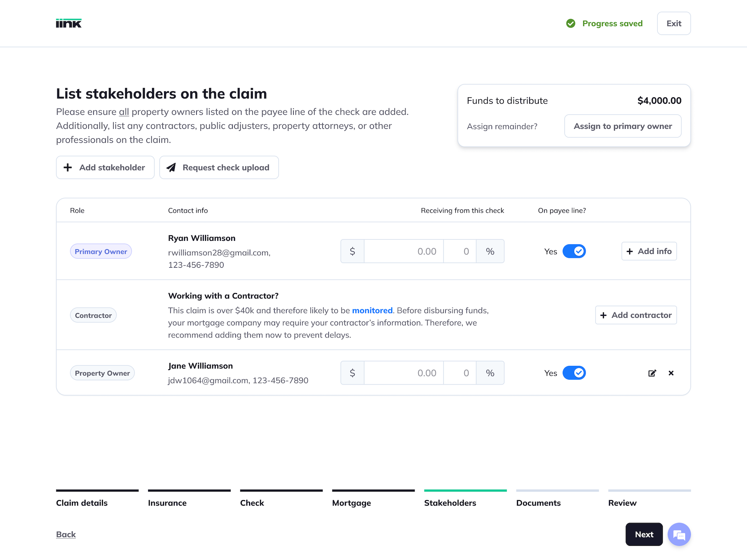
Task: Go to the Documents step tab
Action: pyautogui.click(x=538, y=503)
